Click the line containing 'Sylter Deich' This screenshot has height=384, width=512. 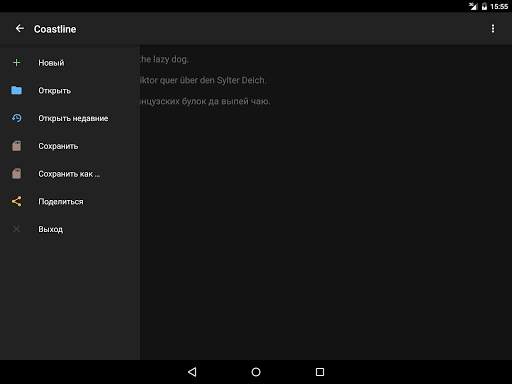click(x=202, y=80)
